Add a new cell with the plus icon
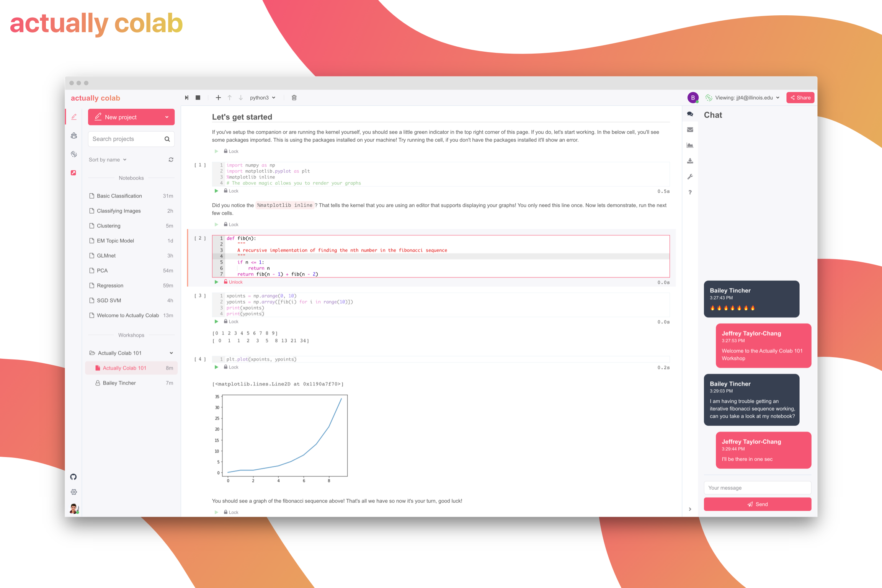 point(218,98)
